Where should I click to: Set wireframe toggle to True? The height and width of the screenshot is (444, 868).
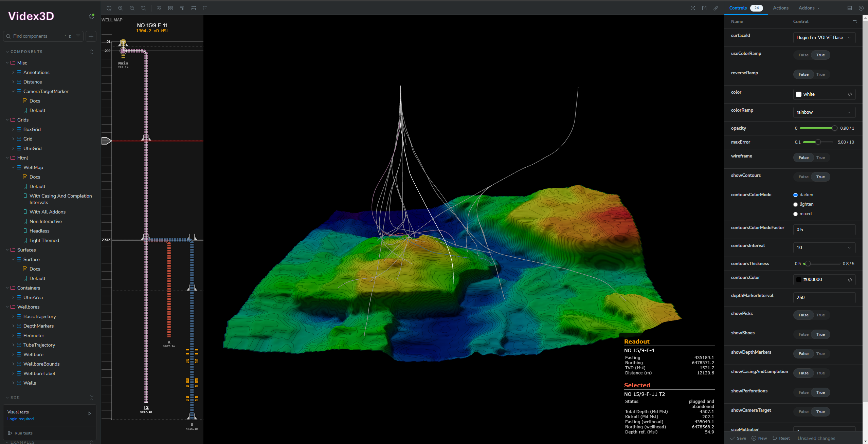820,158
